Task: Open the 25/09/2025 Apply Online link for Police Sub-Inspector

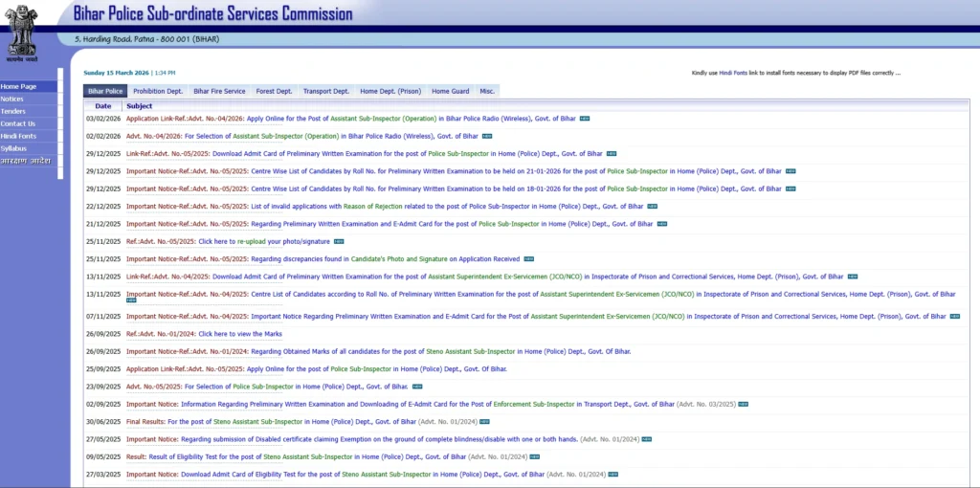Action: point(317,369)
